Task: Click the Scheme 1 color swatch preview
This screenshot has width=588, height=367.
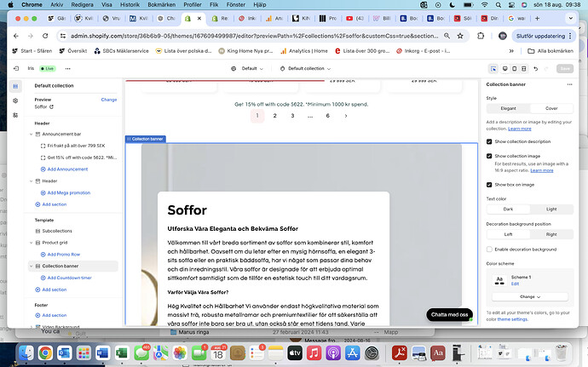Action: click(x=499, y=280)
